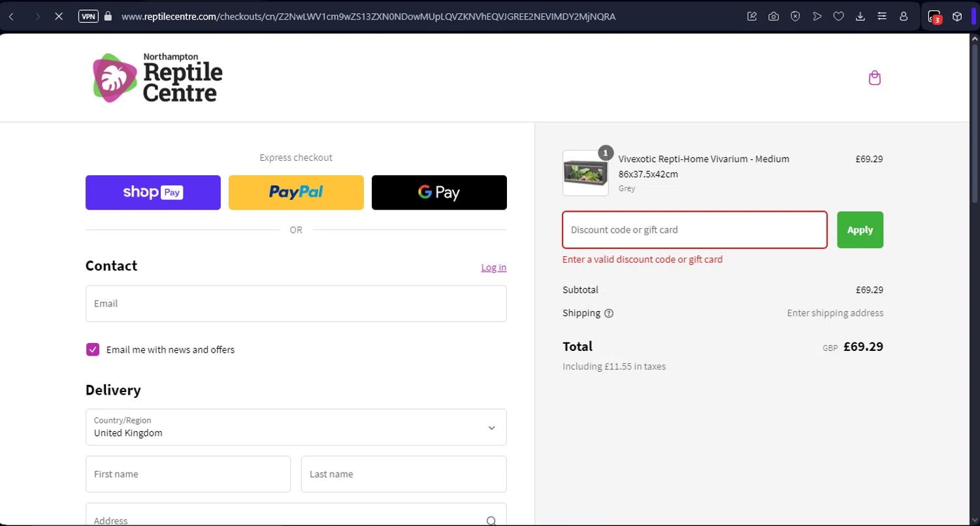Take a snapshot with the camera icon
Viewport: 980px width, 526px height.
(x=774, y=16)
